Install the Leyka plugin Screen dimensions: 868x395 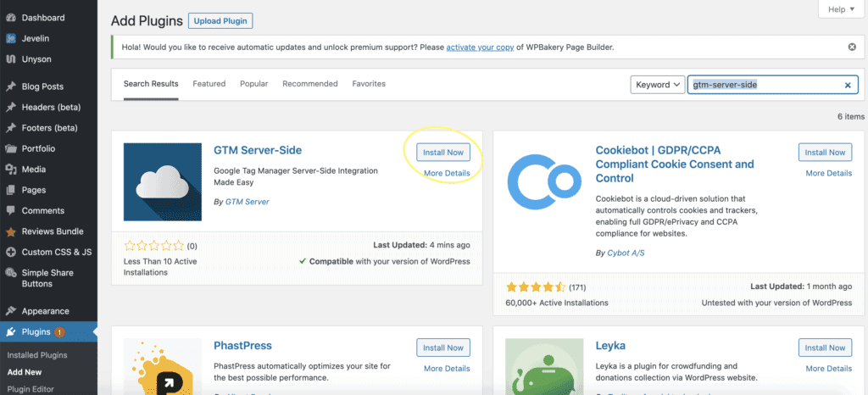click(825, 348)
